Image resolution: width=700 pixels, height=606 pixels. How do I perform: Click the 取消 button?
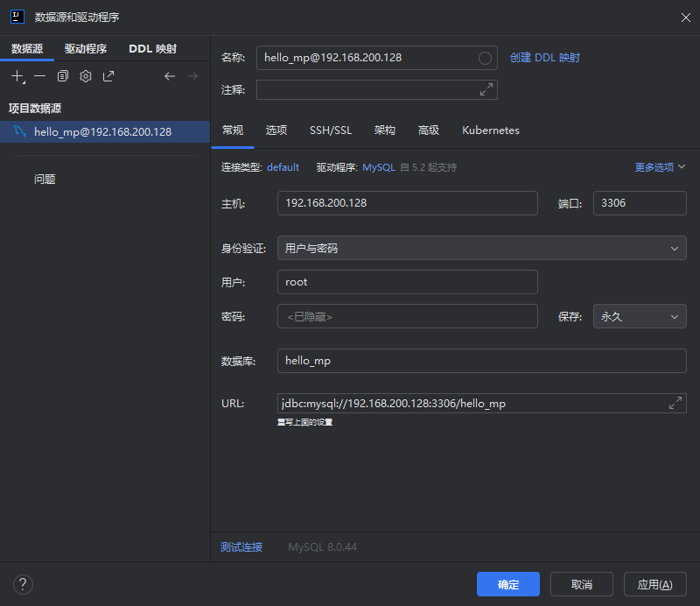tap(582, 584)
